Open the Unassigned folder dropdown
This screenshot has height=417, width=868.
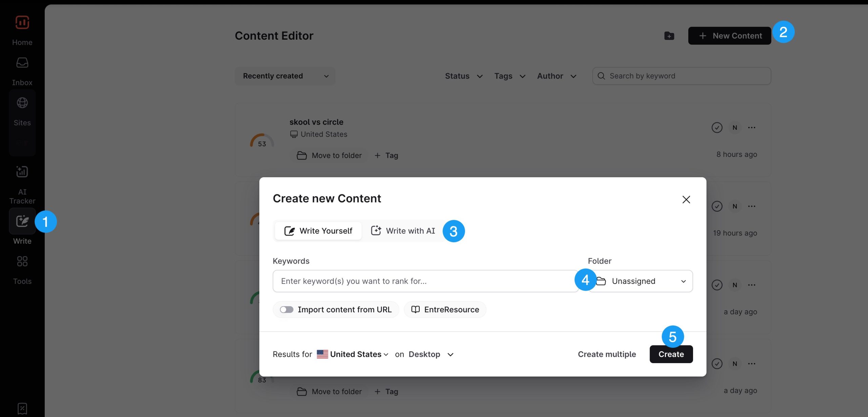tap(640, 281)
